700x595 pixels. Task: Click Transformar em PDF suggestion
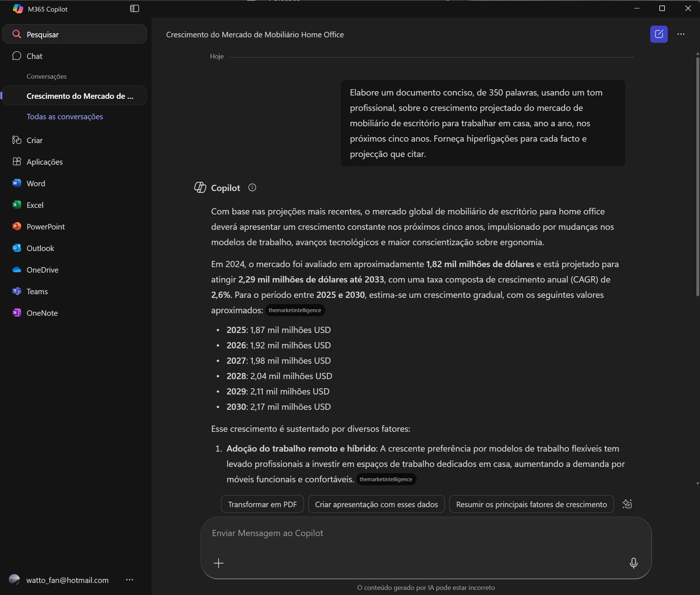pyautogui.click(x=262, y=504)
